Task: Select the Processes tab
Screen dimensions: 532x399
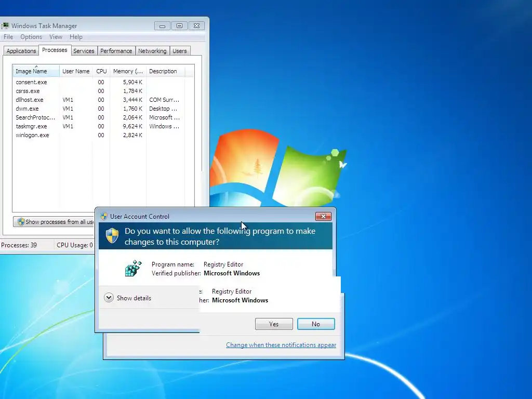Action: (55, 50)
